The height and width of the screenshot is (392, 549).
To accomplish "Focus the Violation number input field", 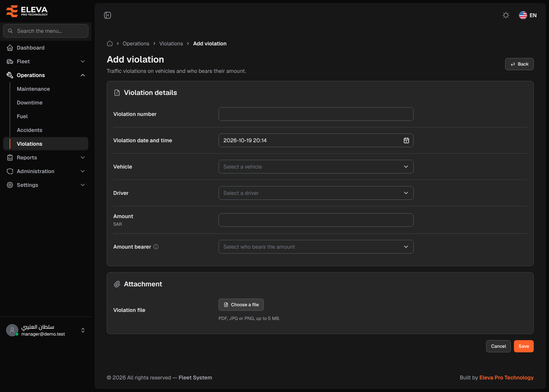I will [x=316, y=114].
